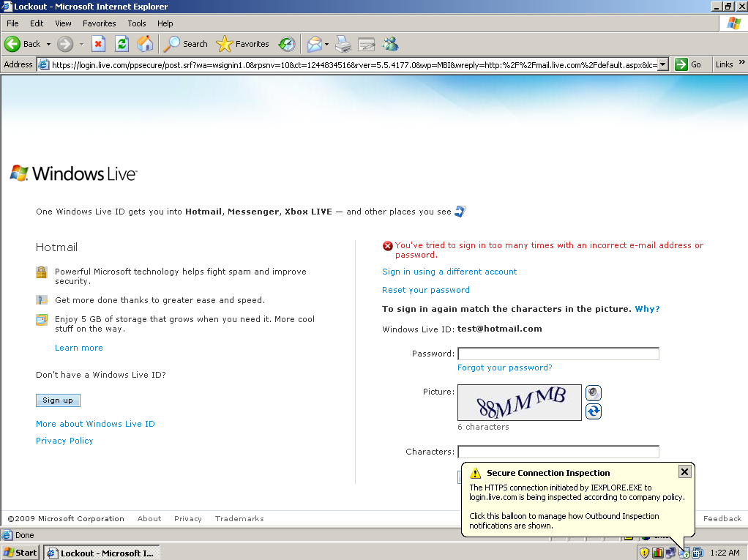Open the Favorites star in the toolbar
This screenshot has width=748, height=560.
[242, 44]
